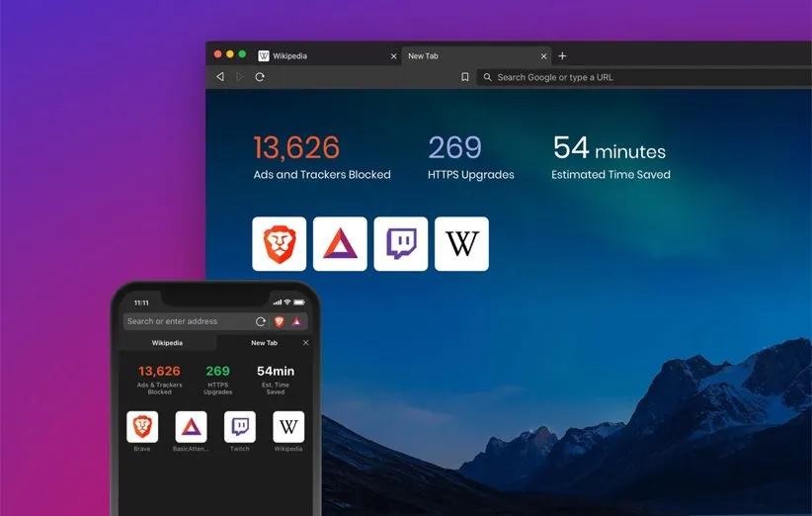Tap the reload icon in phone address bar
The image size is (812, 516).
[261, 321]
